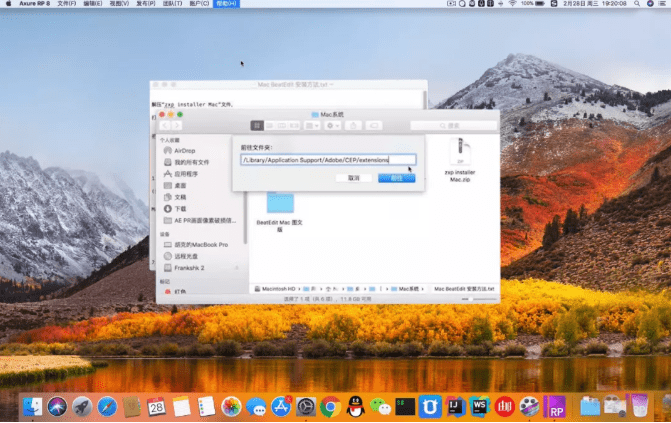Click into the folder path input field
The image size is (671, 423).
(328, 160)
